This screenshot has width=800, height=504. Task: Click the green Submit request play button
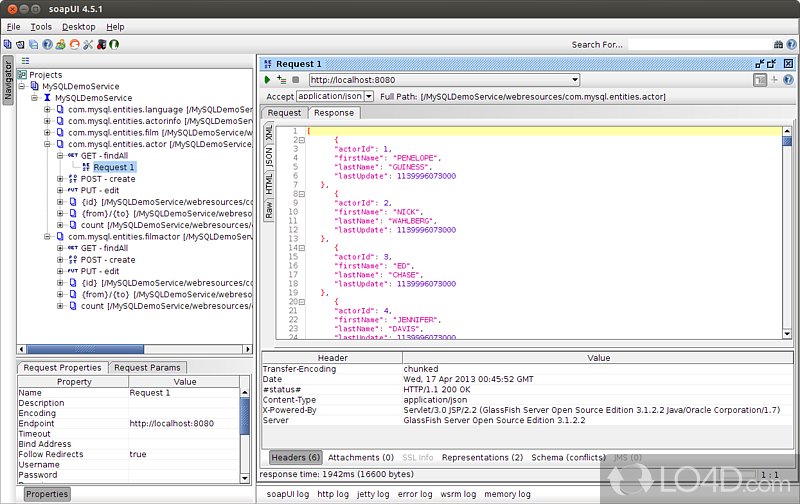coord(267,80)
